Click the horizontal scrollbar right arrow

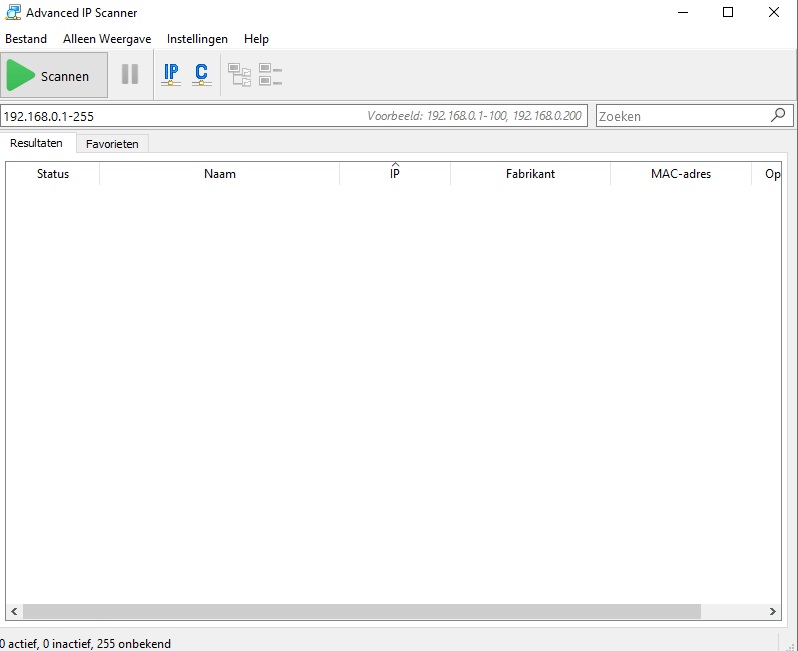773,611
